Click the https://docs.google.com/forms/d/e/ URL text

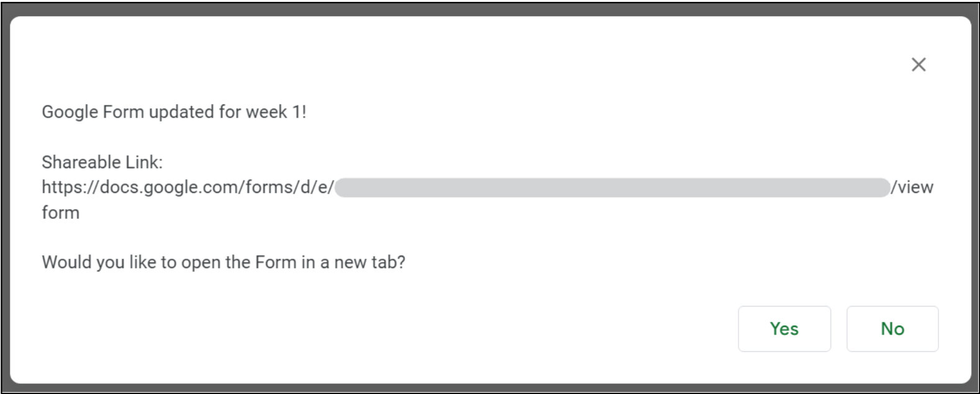point(188,187)
